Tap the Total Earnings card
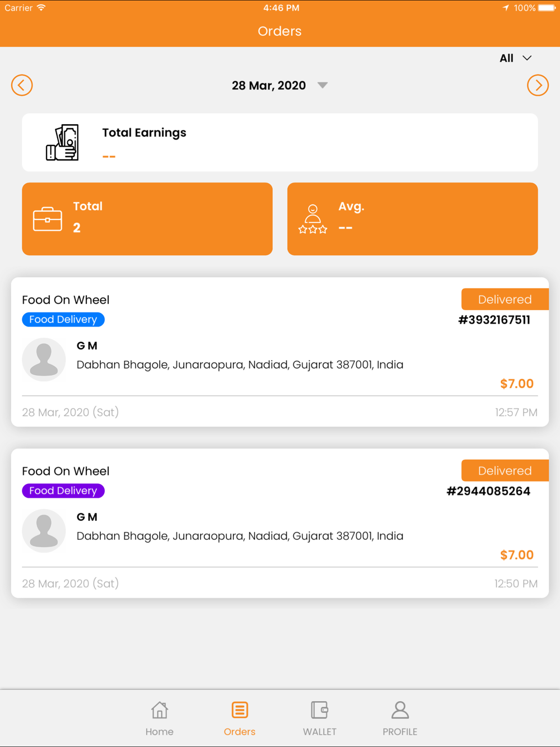Image resolution: width=560 pixels, height=747 pixels. click(280, 142)
